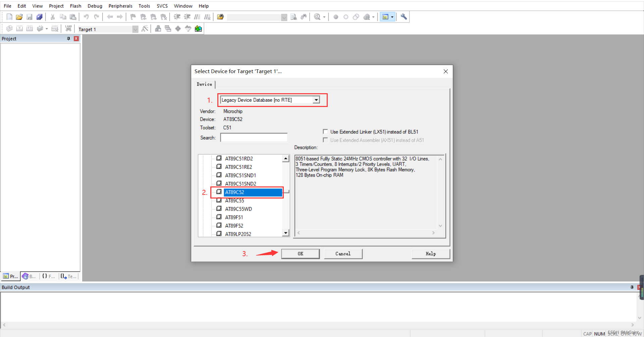Open the Peripherals menu
The height and width of the screenshot is (337, 644).
[120, 6]
